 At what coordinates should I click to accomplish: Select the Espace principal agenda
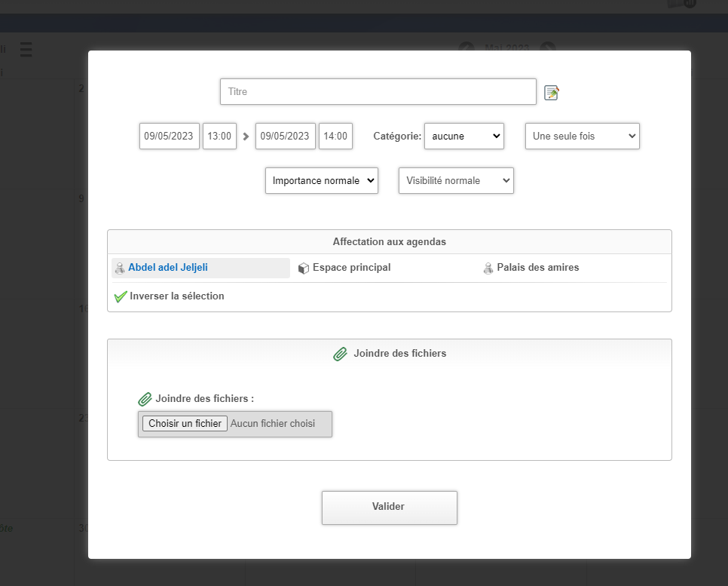(x=351, y=268)
